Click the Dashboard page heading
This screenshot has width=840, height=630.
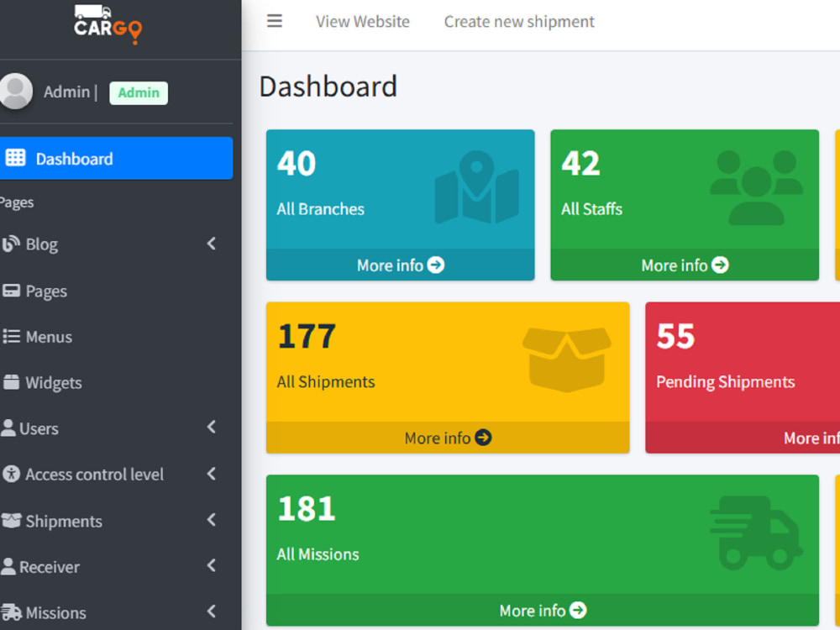point(328,87)
